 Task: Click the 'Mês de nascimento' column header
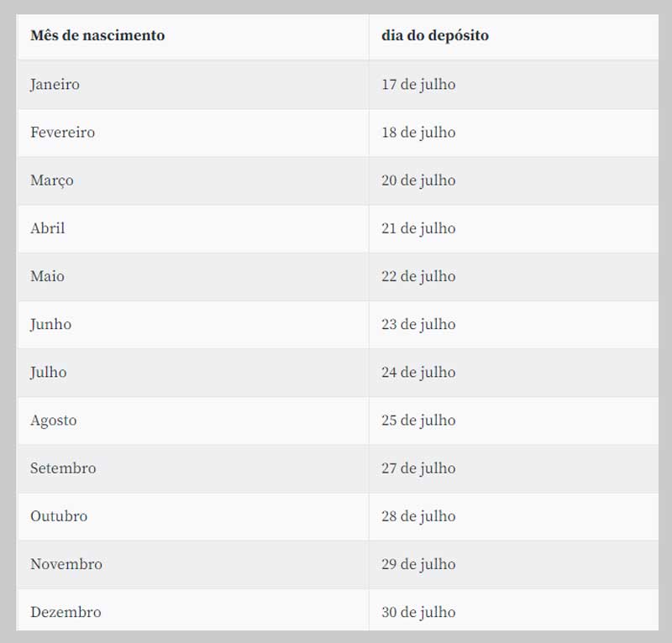97,36
